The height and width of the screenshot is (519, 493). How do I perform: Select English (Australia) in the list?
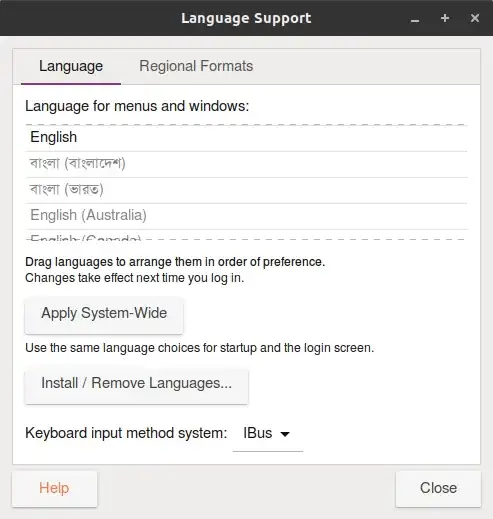coord(246,216)
